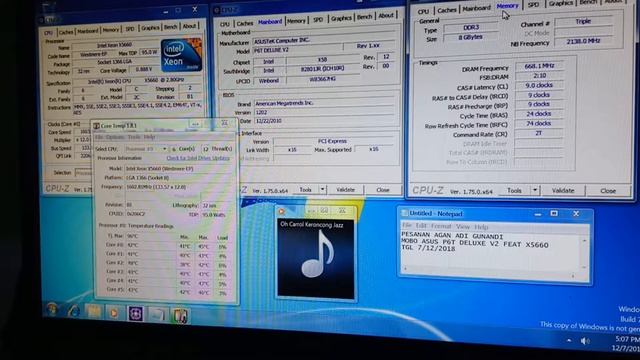Viewport: 640px width, 360px height.
Task: Open Caches tab in CPU-Z Xeon processor window
Action: tap(65, 32)
